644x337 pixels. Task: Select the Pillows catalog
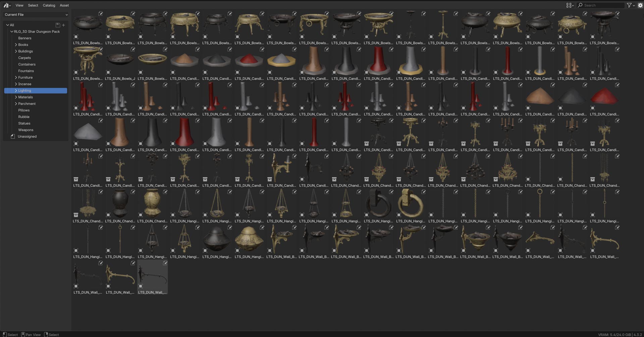(36, 110)
